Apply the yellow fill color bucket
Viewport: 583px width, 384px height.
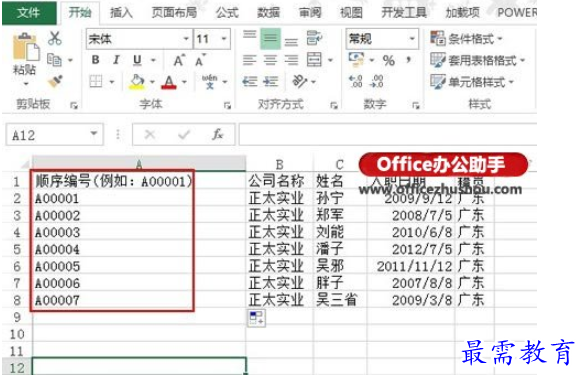[137, 81]
